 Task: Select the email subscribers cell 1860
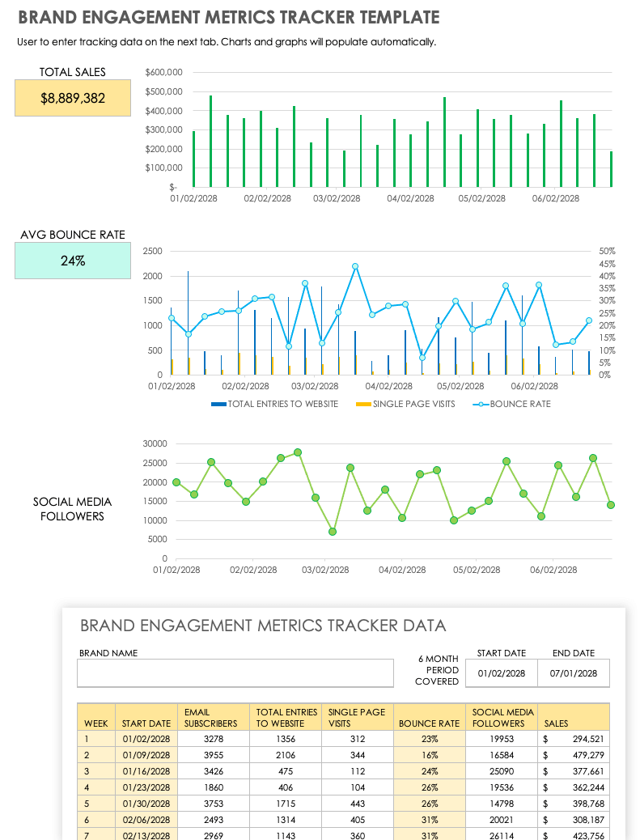[213, 787]
